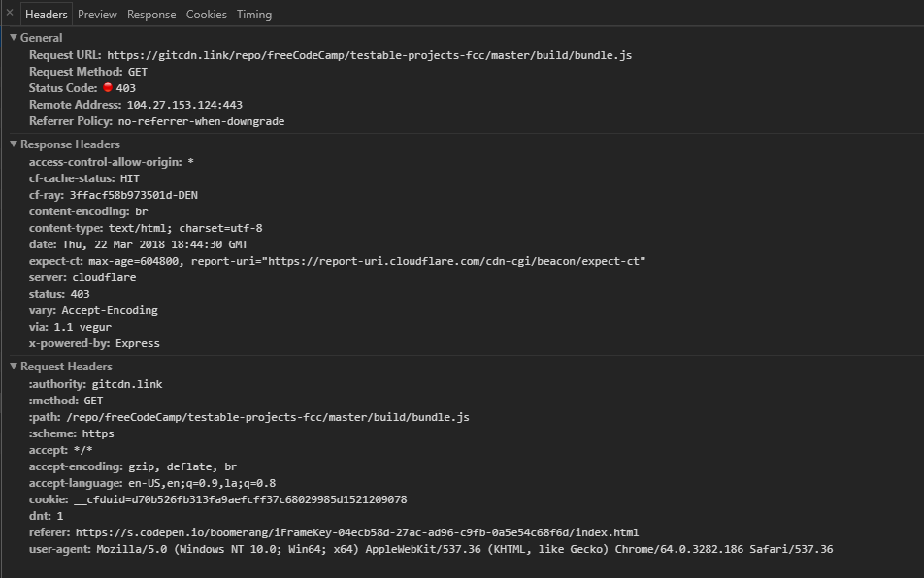Open the Timing tab

253,14
